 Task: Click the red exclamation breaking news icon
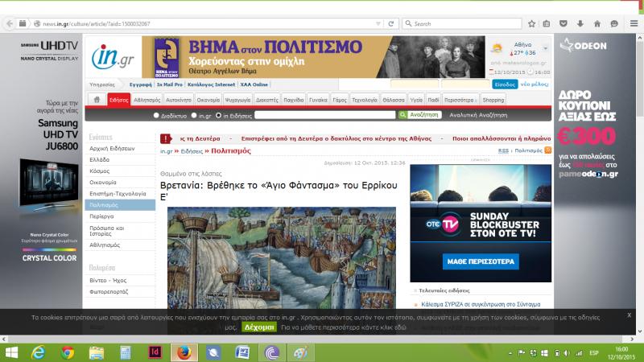166,138
